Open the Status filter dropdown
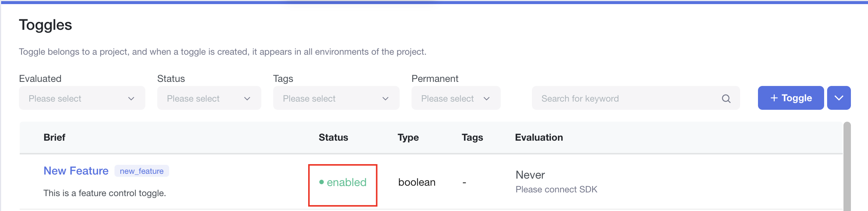Viewport: 868px width, 211px height. click(209, 98)
